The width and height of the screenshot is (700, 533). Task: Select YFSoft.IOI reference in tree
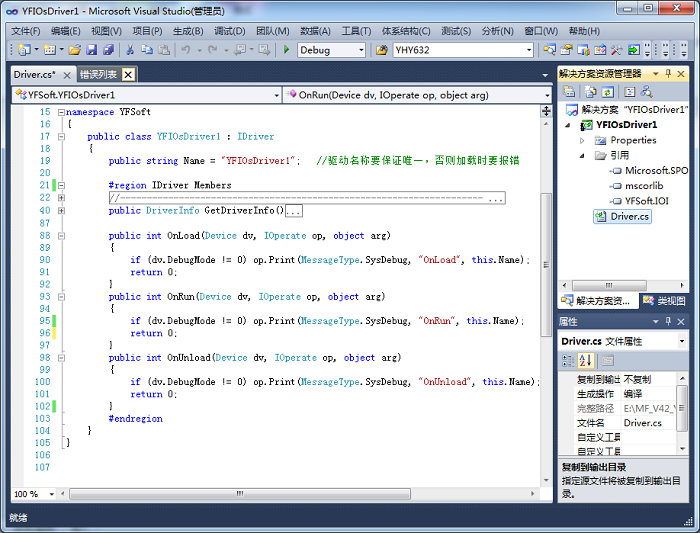tap(646, 201)
